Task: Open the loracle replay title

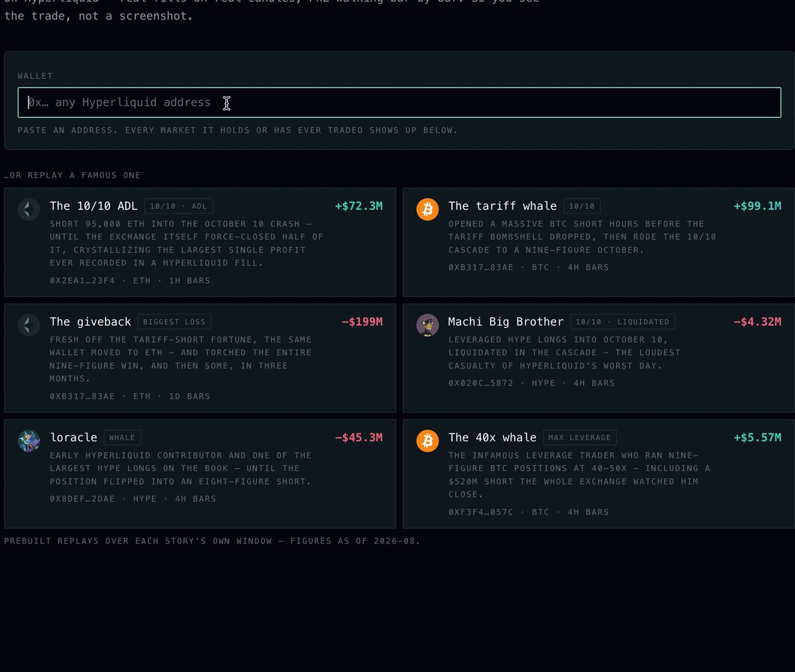Action: (x=74, y=437)
